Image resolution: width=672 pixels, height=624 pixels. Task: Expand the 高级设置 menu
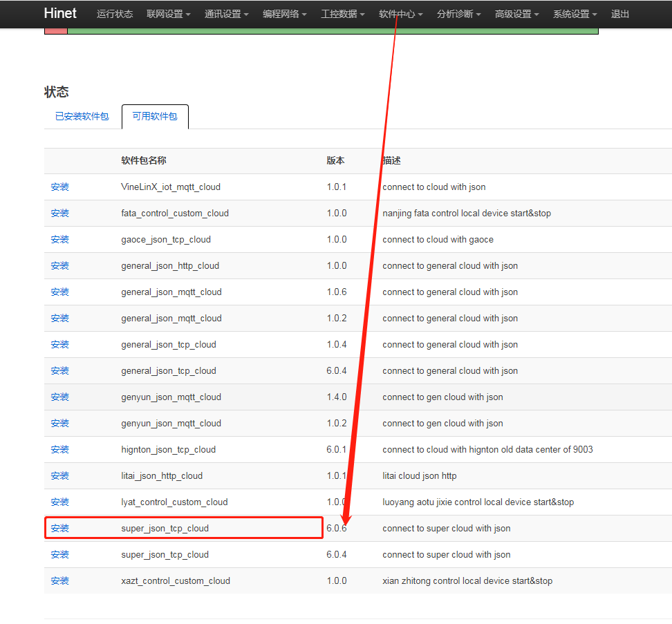coord(516,14)
